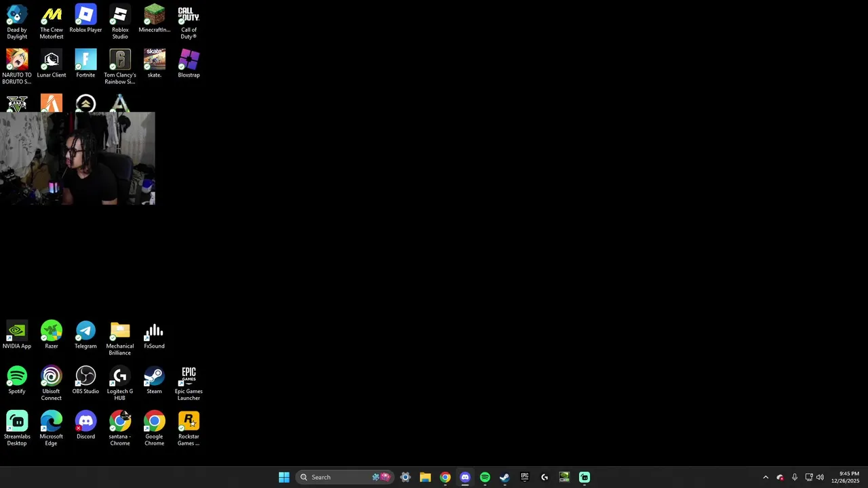
Task: Open Epic Games Launcher desktop shortcut
Action: [x=189, y=383]
